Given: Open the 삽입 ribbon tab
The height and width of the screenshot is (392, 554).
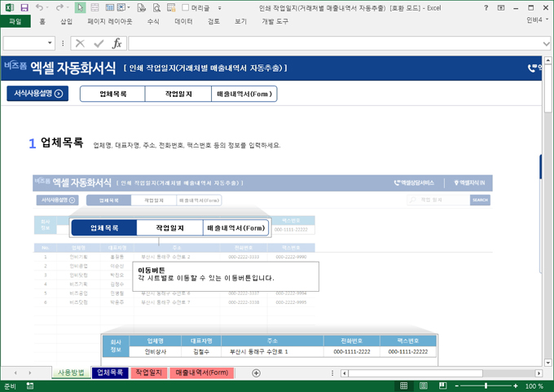Looking at the screenshot, I should 66,21.
